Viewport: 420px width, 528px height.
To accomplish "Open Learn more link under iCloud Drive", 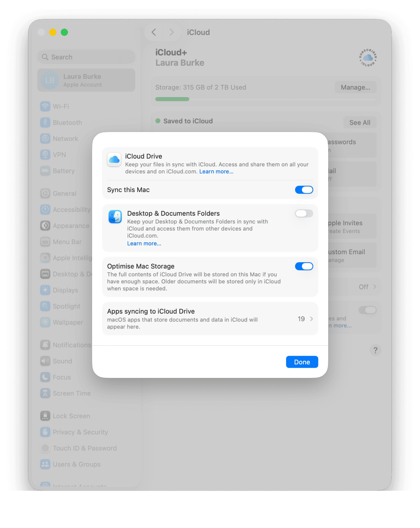I will pos(216,172).
